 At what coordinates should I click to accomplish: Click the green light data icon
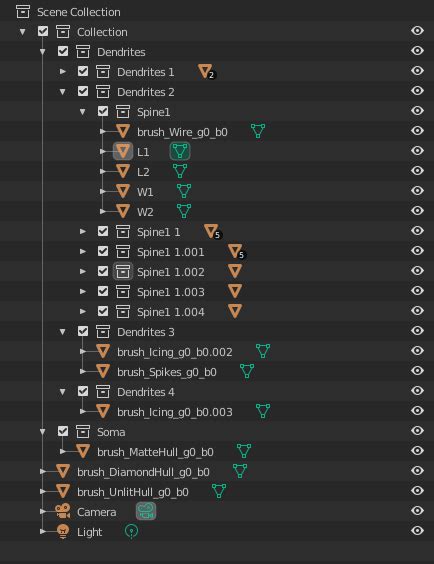click(x=131, y=531)
